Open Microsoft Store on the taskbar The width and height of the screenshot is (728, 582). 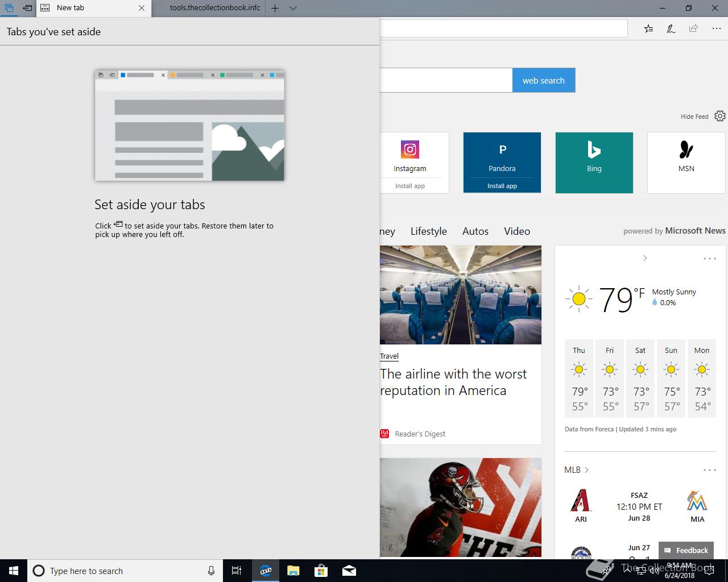pos(321,571)
